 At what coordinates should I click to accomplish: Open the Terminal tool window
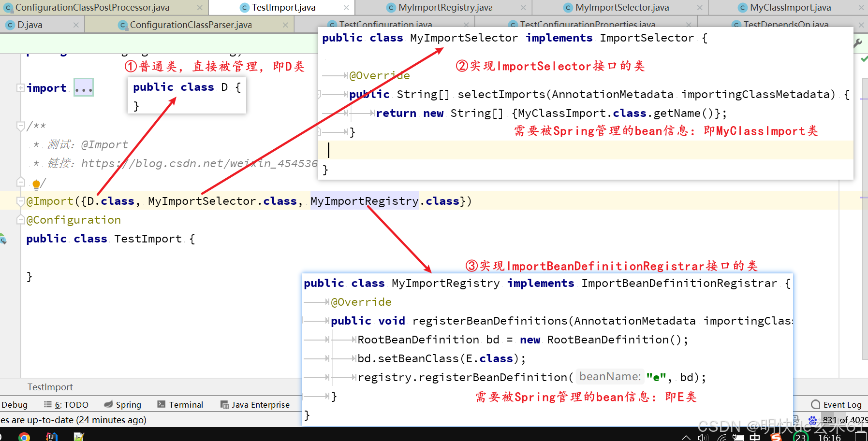pos(180,405)
